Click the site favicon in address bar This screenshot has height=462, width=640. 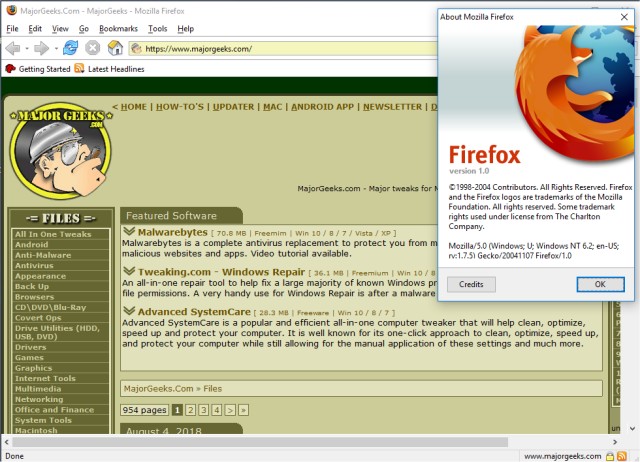(x=137, y=49)
